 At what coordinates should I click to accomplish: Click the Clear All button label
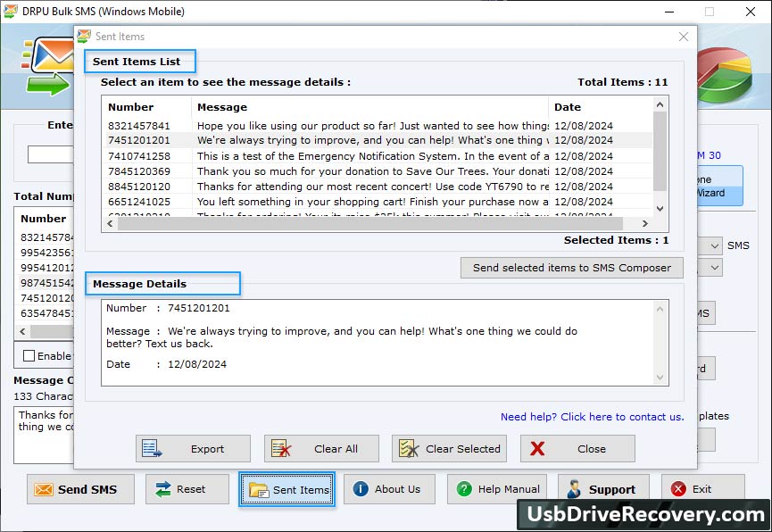[336, 449]
